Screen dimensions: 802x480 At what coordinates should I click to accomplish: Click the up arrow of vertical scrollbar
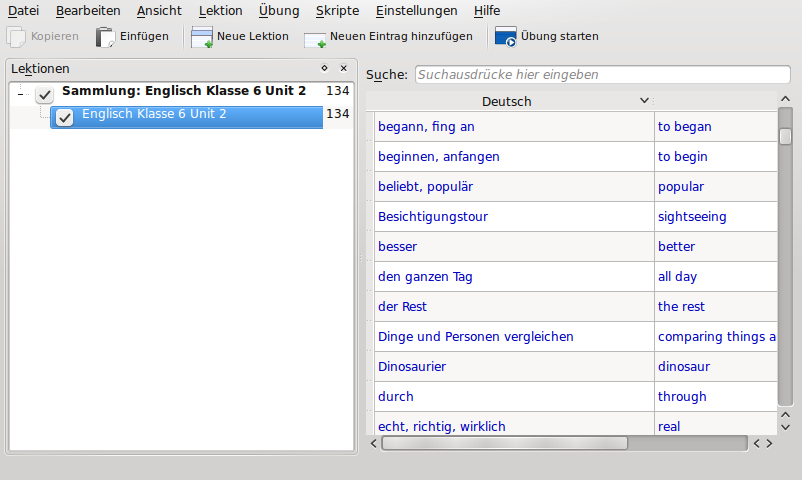(786, 99)
